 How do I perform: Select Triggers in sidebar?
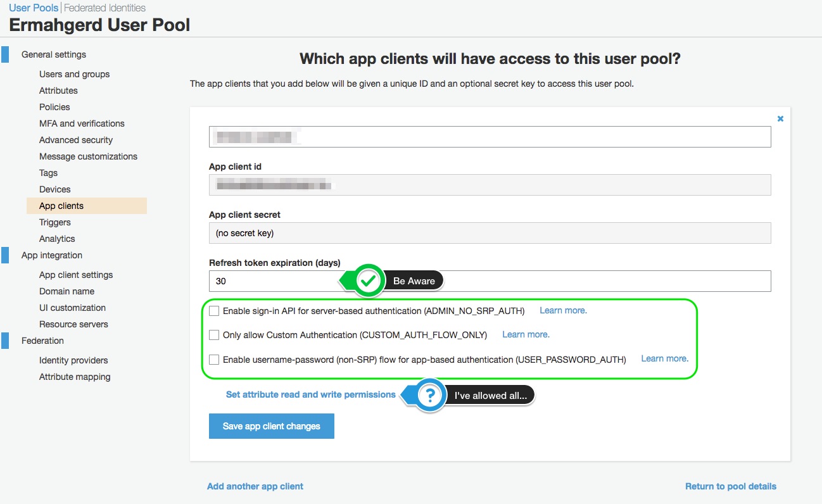coord(55,222)
